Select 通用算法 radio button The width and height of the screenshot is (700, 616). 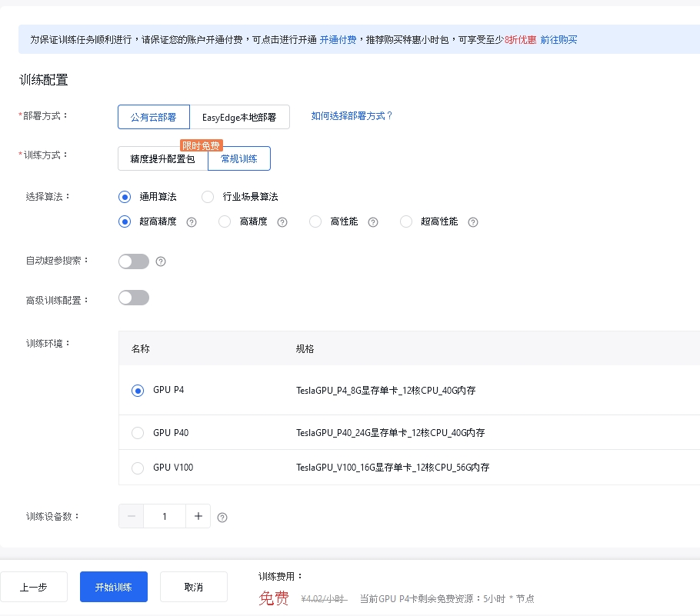point(125,197)
